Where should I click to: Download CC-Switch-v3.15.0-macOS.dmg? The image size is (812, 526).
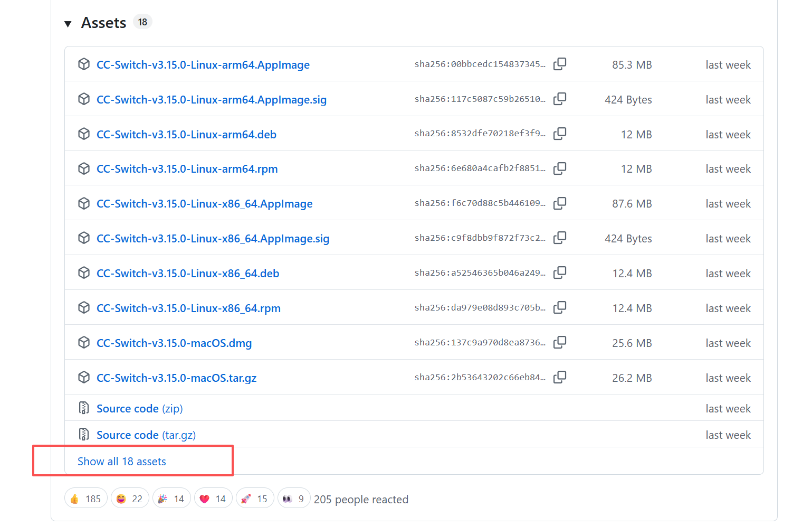(174, 343)
